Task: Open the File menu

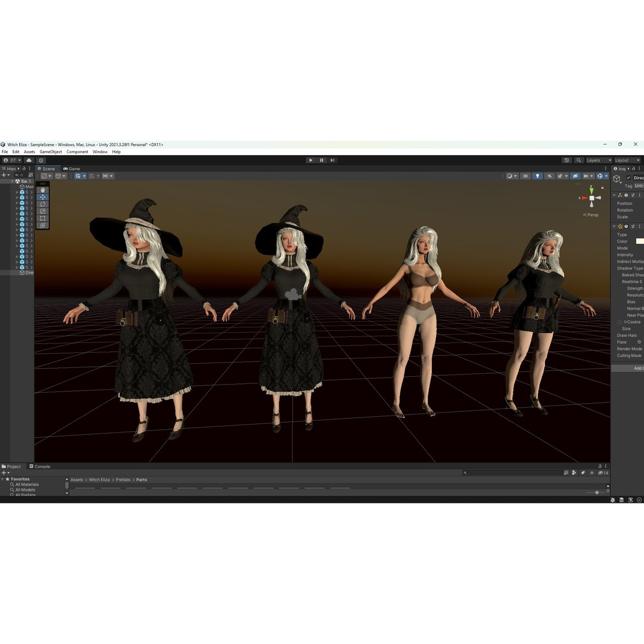Action: tap(5, 151)
